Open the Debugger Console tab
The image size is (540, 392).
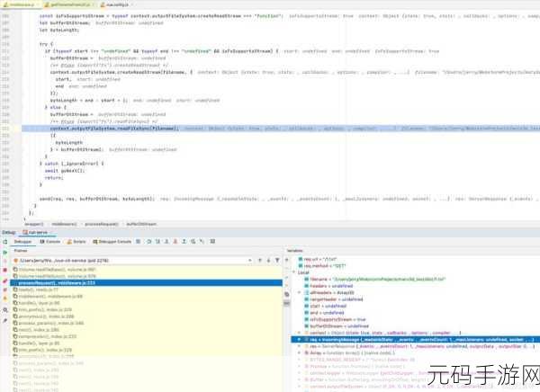112,242
